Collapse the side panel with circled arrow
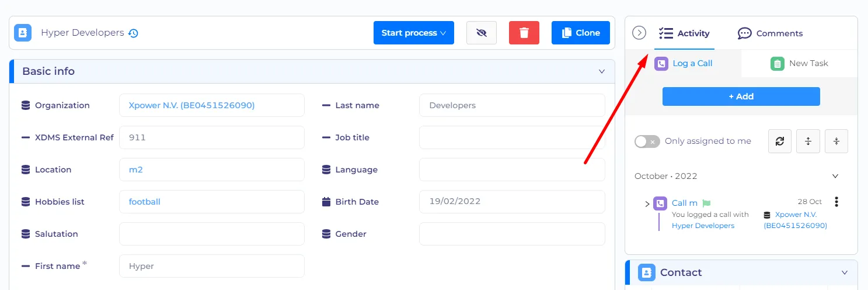The image size is (868, 290). (639, 33)
